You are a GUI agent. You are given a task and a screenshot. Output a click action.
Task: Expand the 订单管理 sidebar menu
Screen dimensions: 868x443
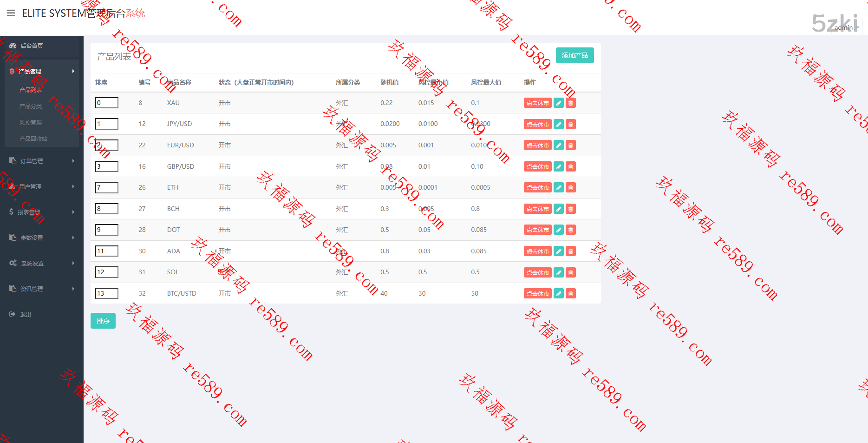point(42,161)
